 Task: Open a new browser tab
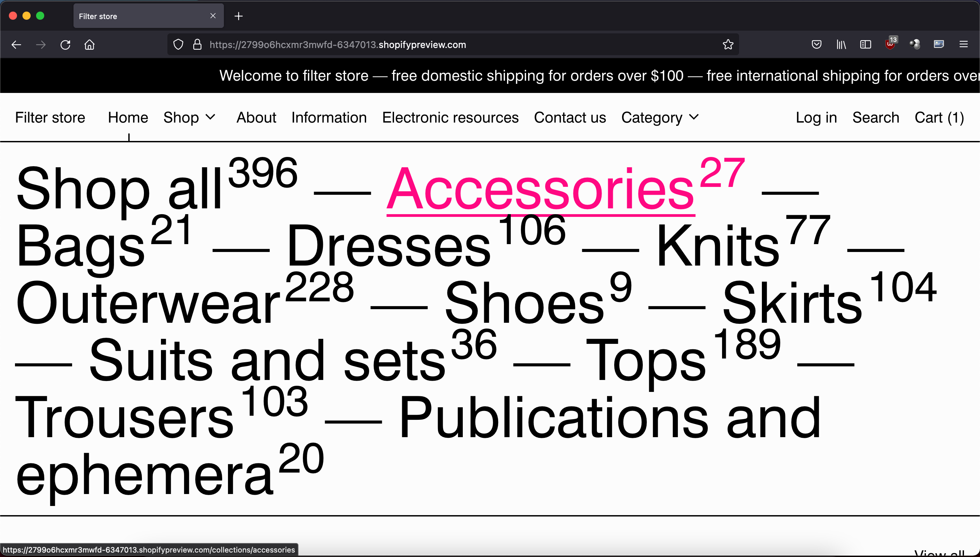(x=238, y=16)
